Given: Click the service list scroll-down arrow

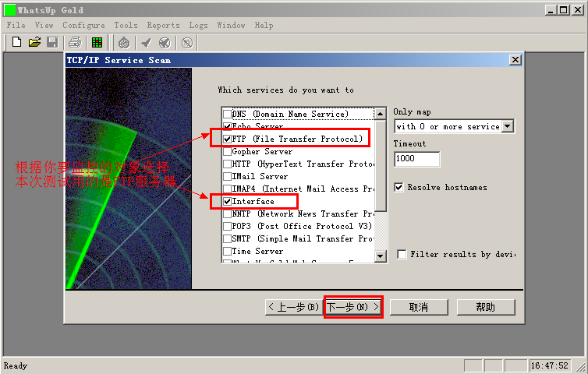Looking at the screenshot, I should tap(380, 256).
